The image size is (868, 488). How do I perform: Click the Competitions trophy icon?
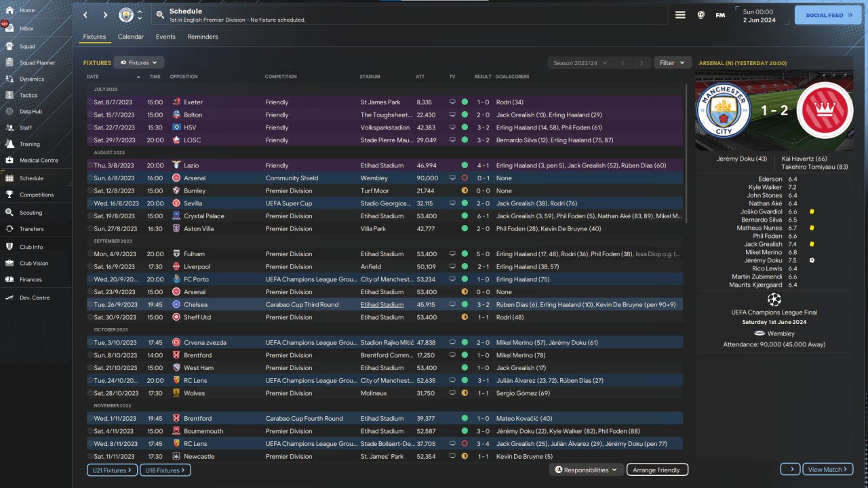(10, 195)
